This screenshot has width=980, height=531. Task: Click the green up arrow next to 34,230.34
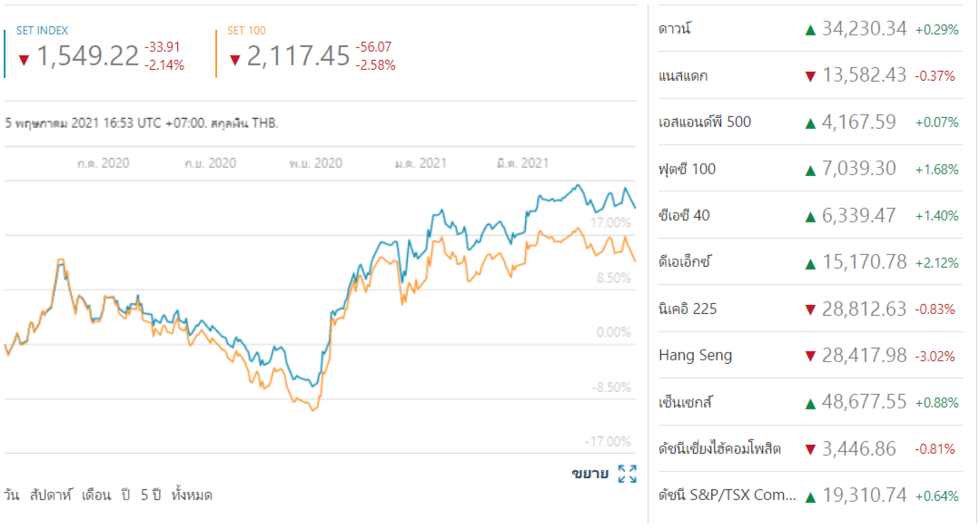810,30
